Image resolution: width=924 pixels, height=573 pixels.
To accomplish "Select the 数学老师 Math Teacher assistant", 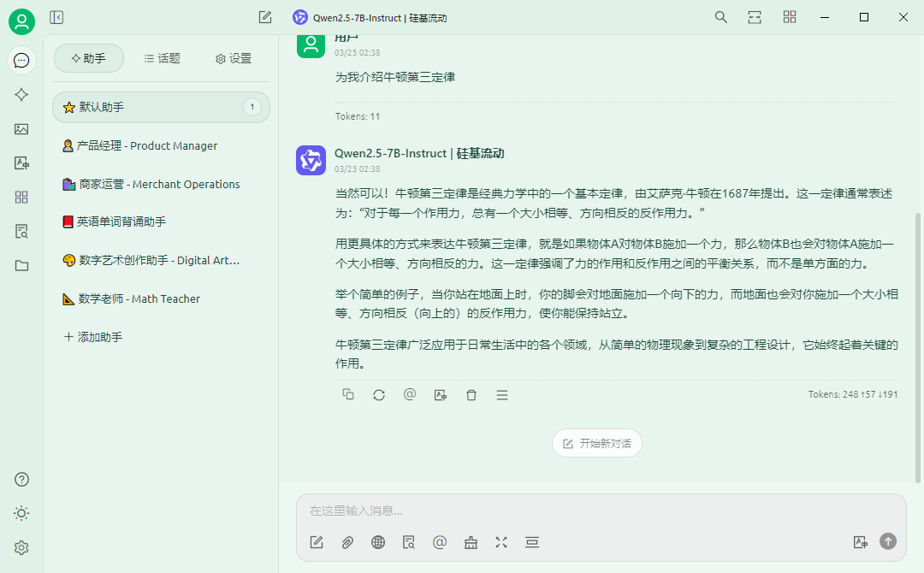I will coord(138,298).
